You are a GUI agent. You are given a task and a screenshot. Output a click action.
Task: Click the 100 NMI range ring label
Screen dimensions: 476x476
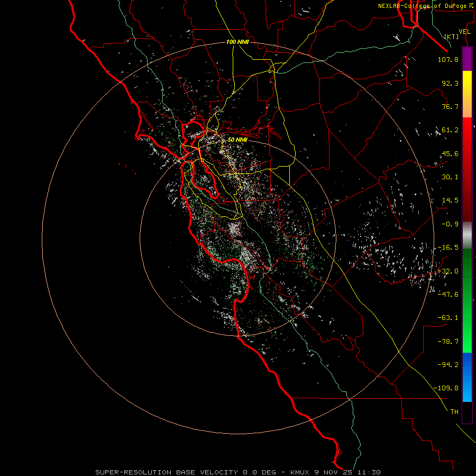(237, 42)
